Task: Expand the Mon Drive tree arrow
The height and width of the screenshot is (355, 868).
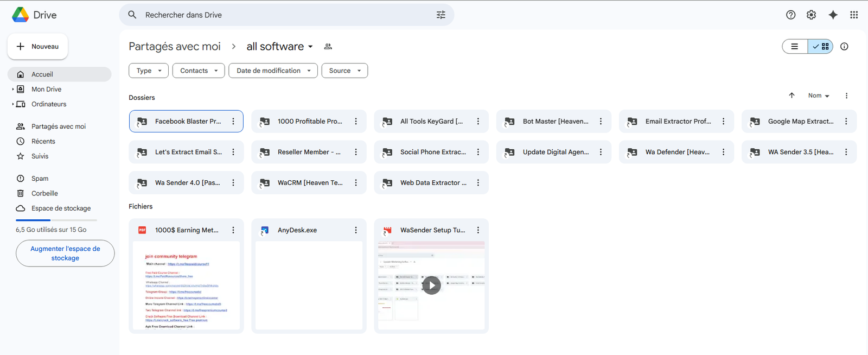Action: [x=13, y=89]
